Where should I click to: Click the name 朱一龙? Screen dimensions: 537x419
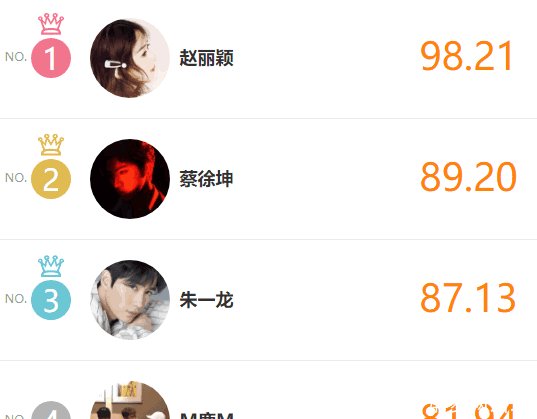coord(207,300)
